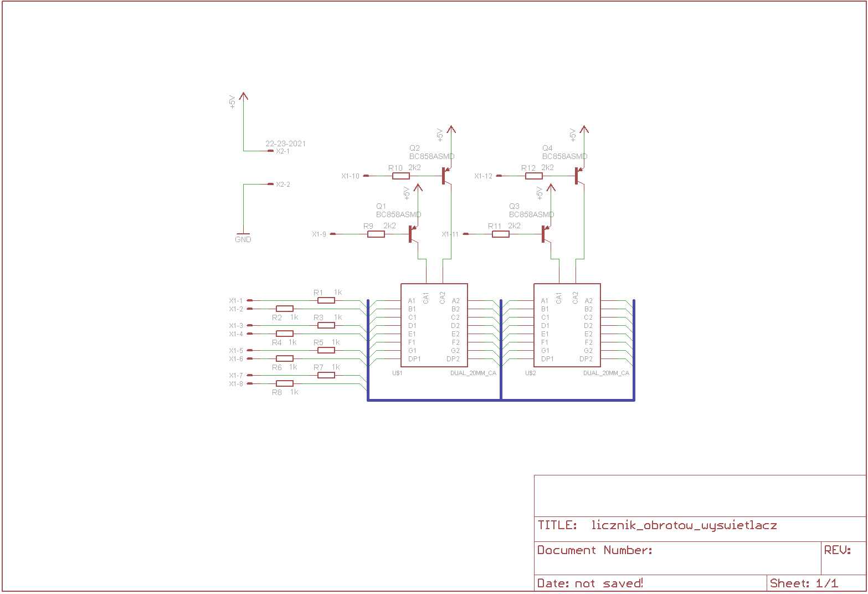Select the U$1 display name label
Viewport: 868px width, 594px height.
(397, 373)
